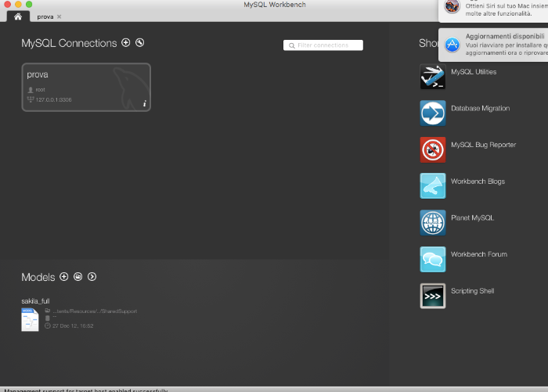Open the Database Migration text link
548x392 pixels.
pos(480,108)
